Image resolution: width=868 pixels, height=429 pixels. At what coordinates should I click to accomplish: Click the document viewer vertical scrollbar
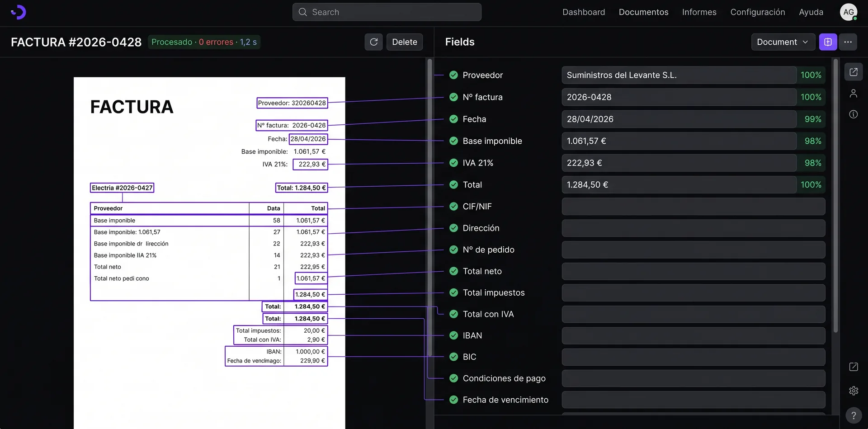coord(429,207)
